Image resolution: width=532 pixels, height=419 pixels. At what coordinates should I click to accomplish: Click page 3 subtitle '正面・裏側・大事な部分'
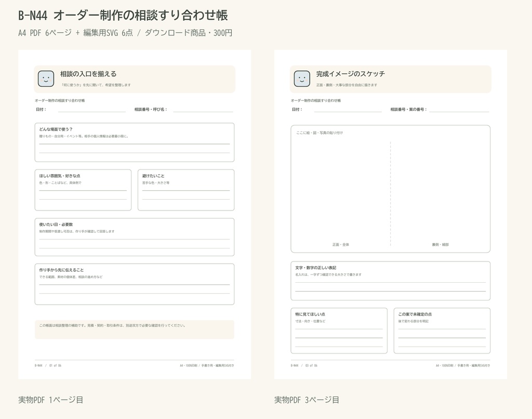coord(347,85)
